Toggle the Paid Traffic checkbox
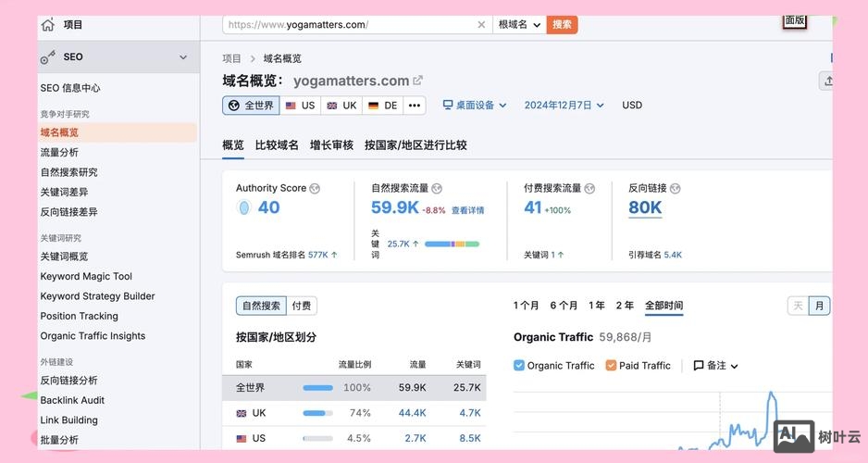Viewport: 868px width, 463px height. pos(611,366)
